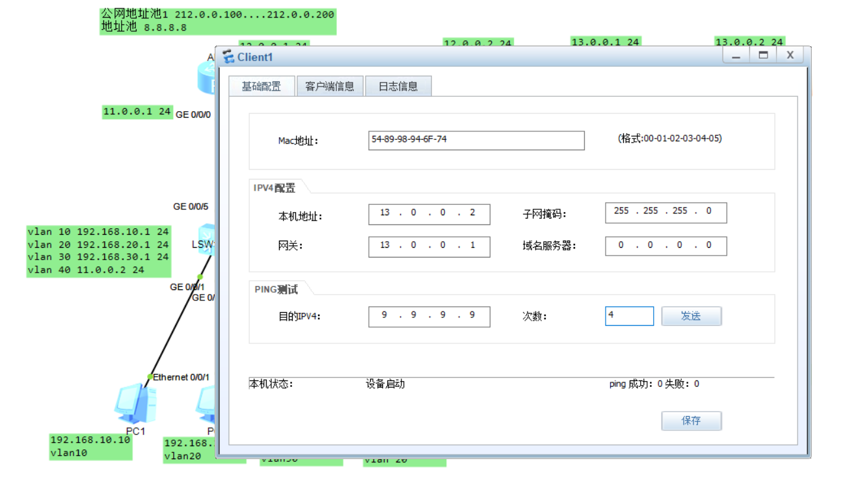Click the GE 0/0/5 port label

coord(191,207)
